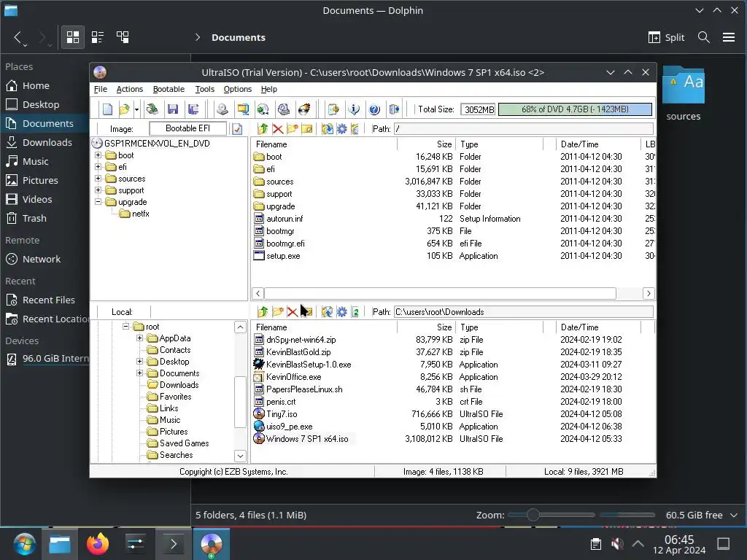
Task: Open the search icon in Dolphin toolbar
Action: (704, 37)
